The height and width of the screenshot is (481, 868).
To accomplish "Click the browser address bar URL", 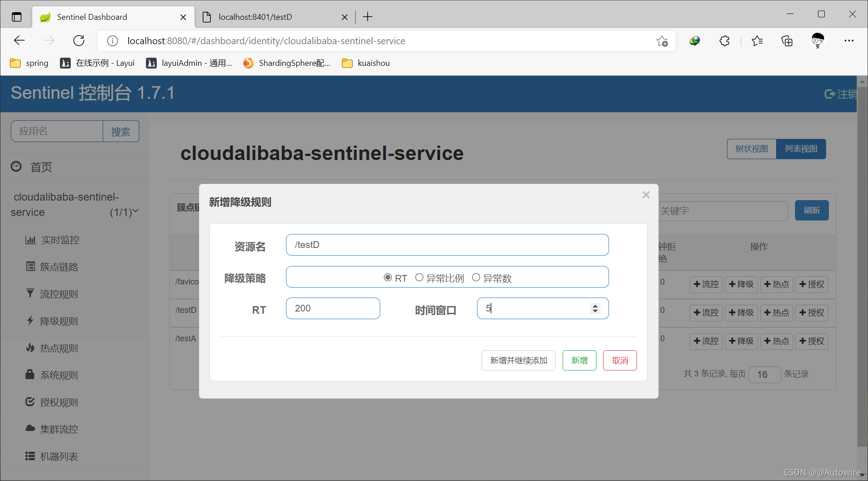I will click(x=266, y=41).
